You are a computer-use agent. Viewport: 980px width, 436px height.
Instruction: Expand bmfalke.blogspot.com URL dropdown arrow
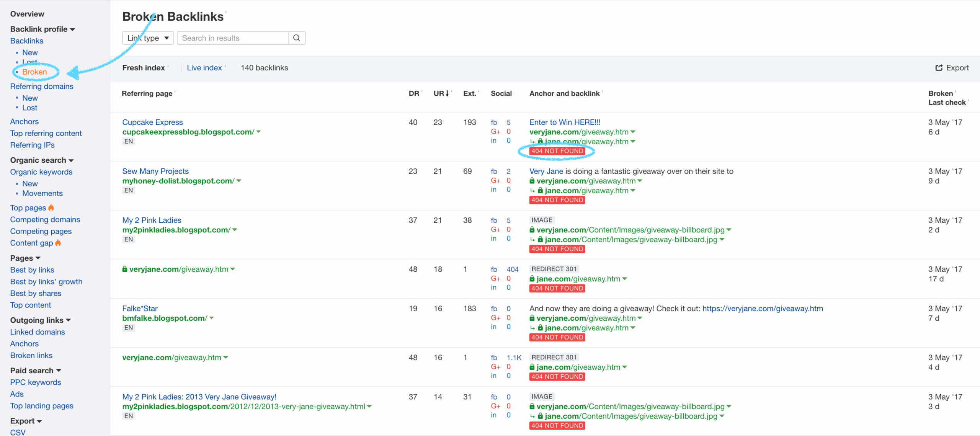coord(211,318)
